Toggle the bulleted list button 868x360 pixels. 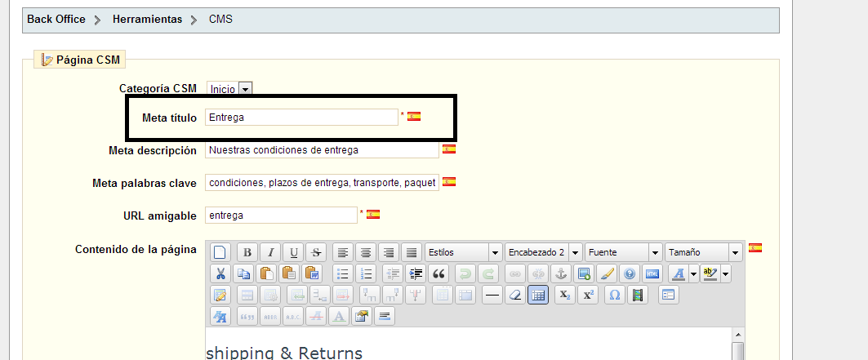click(x=344, y=274)
